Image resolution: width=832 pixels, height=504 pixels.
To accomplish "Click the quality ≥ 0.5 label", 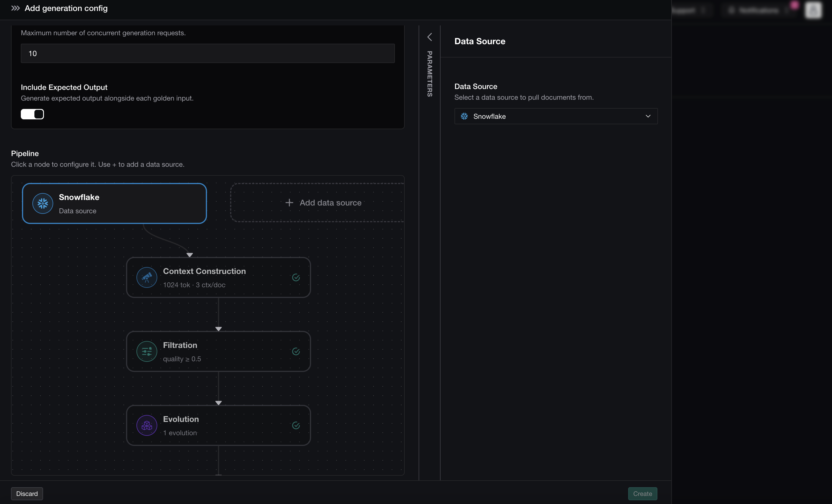I will coord(182,359).
